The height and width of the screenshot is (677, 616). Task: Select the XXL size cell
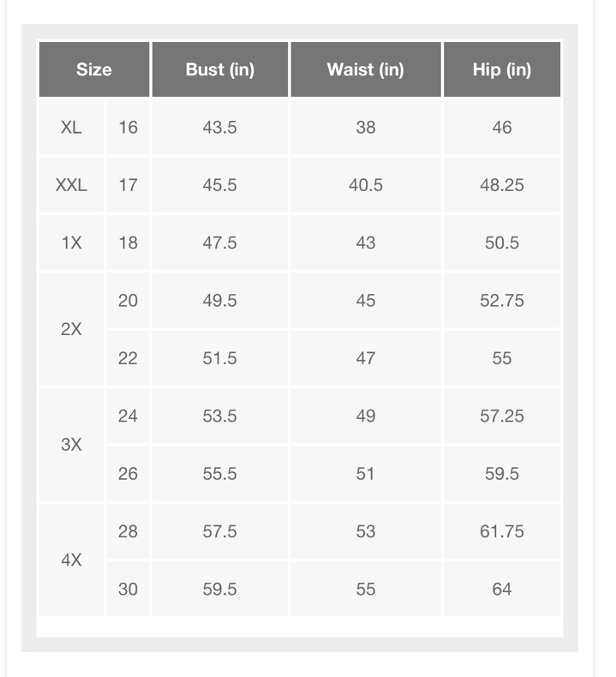point(71,185)
